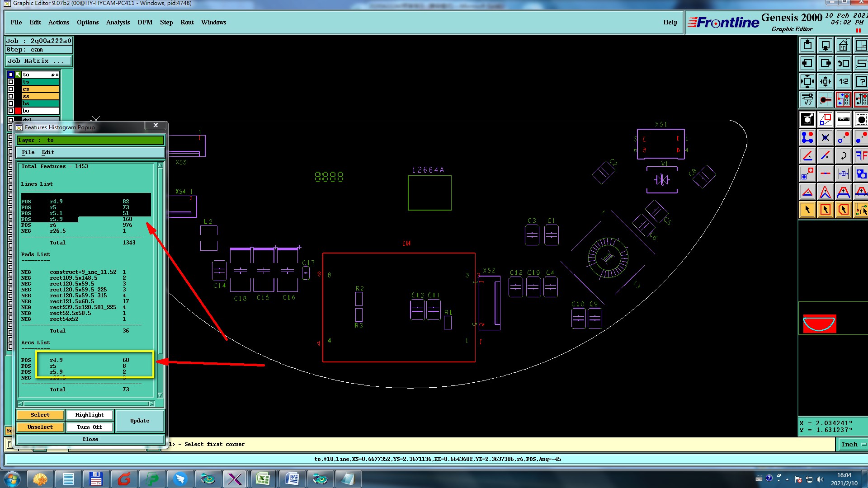
Task: Open Edit menu in Features Histogram Popup
Action: coord(48,152)
